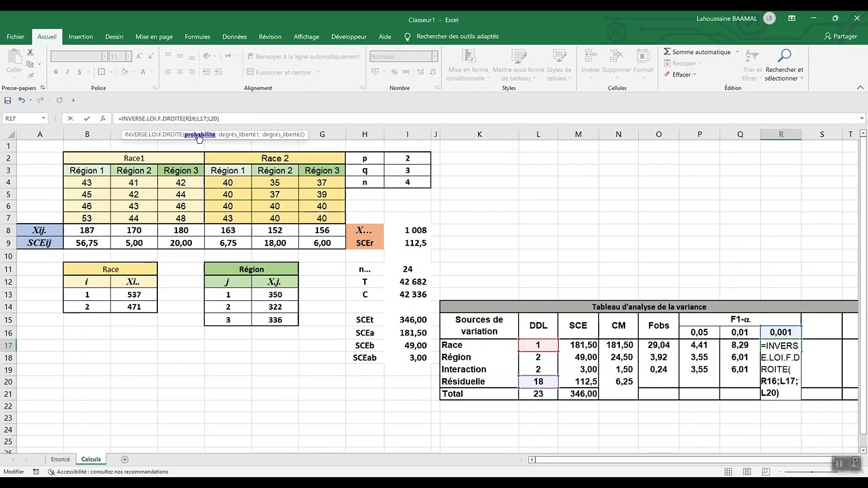Click the Mise en forme conditionnelle icon
The height and width of the screenshot is (488, 868).
tap(468, 56)
